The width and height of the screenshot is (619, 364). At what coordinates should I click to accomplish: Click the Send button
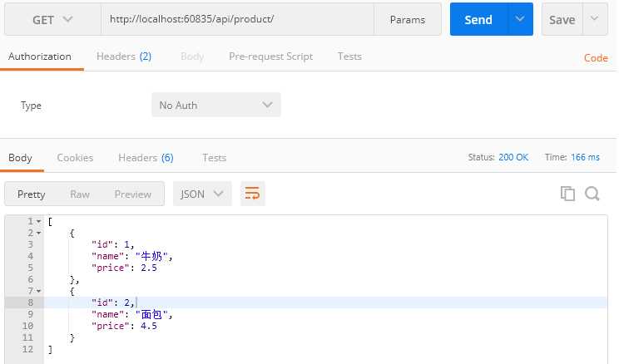[478, 19]
